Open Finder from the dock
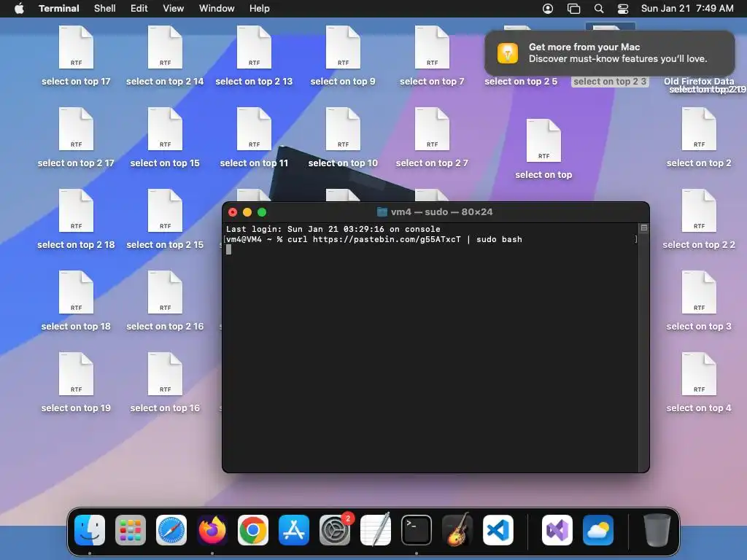This screenshot has width=747, height=560. coord(90,530)
